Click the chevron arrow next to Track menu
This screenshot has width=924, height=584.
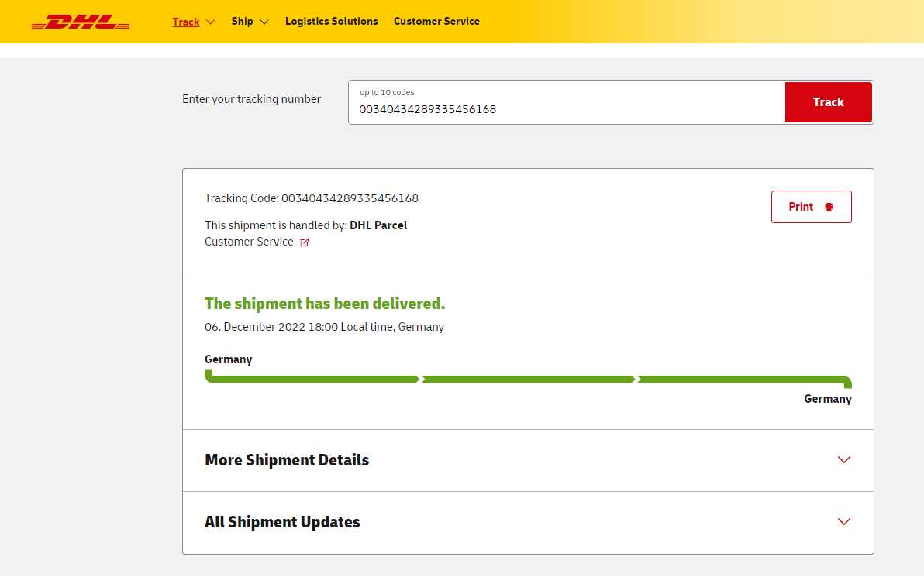click(x=211, y=22)
